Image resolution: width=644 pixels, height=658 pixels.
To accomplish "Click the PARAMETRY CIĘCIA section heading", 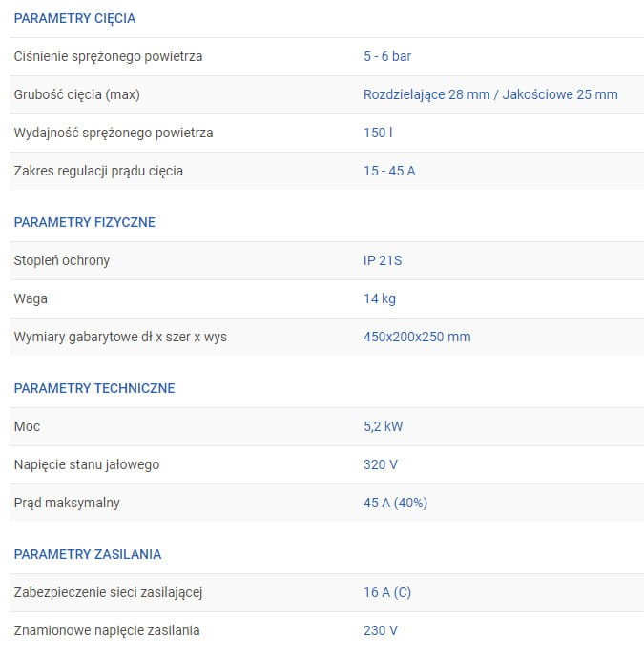I will [x=74, y=18].
